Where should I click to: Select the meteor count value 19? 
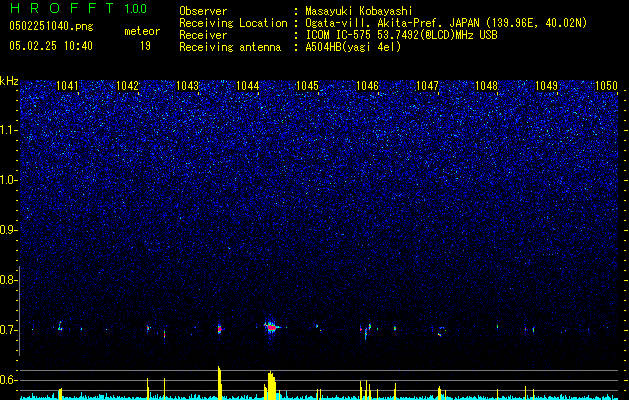pos(145,46)
